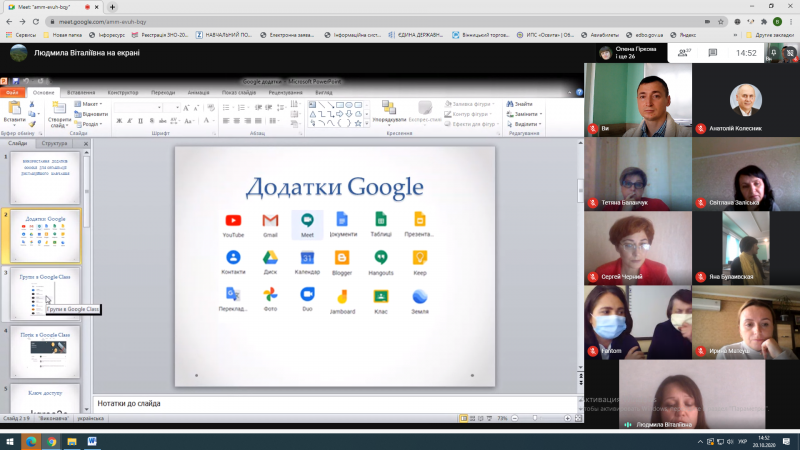Switch to Вставлення ribbon tab

click(x=81, y=92)
